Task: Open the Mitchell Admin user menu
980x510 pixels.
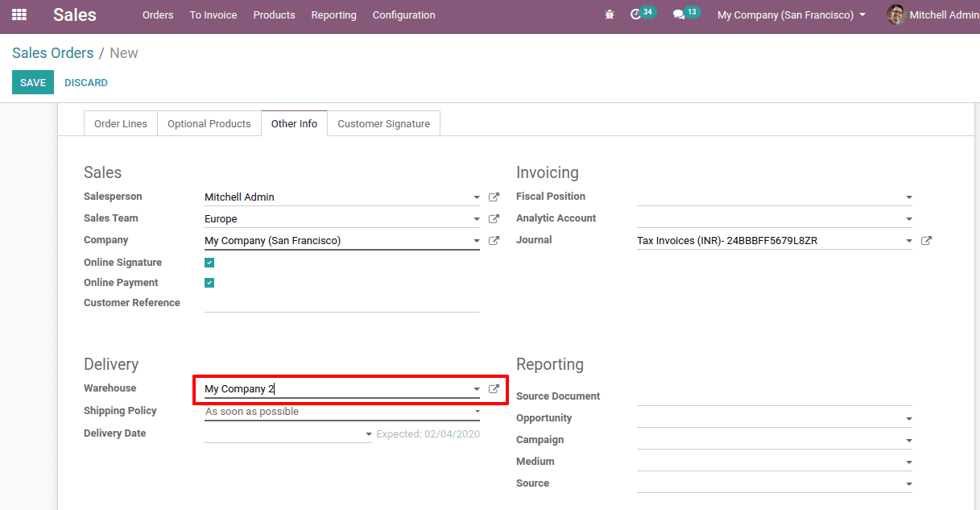Action: pos(932,15)
